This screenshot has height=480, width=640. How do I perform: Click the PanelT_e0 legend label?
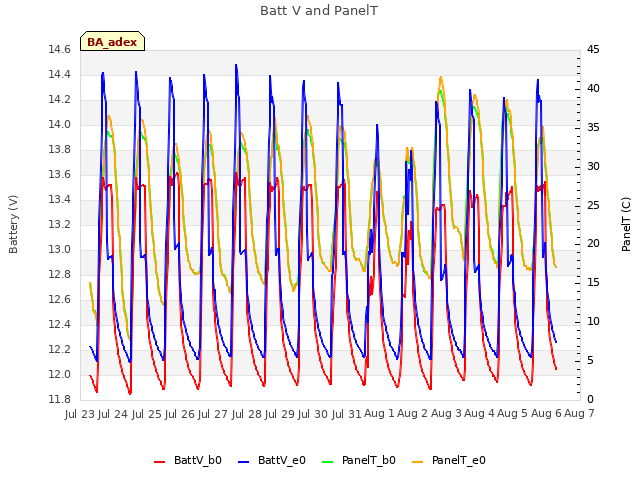(x=459, y=460)
